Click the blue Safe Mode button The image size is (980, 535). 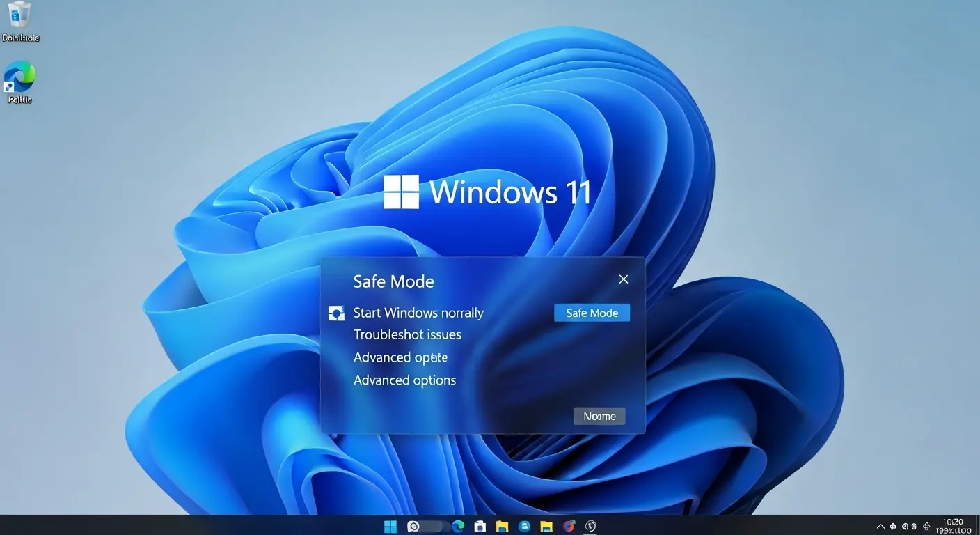(x=592, y=313)
